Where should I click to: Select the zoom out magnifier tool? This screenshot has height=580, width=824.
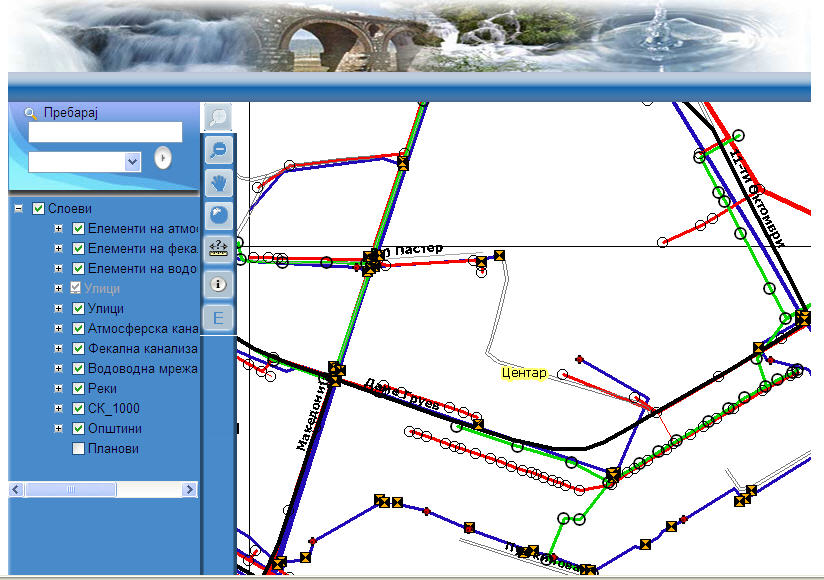pos(219,150)
